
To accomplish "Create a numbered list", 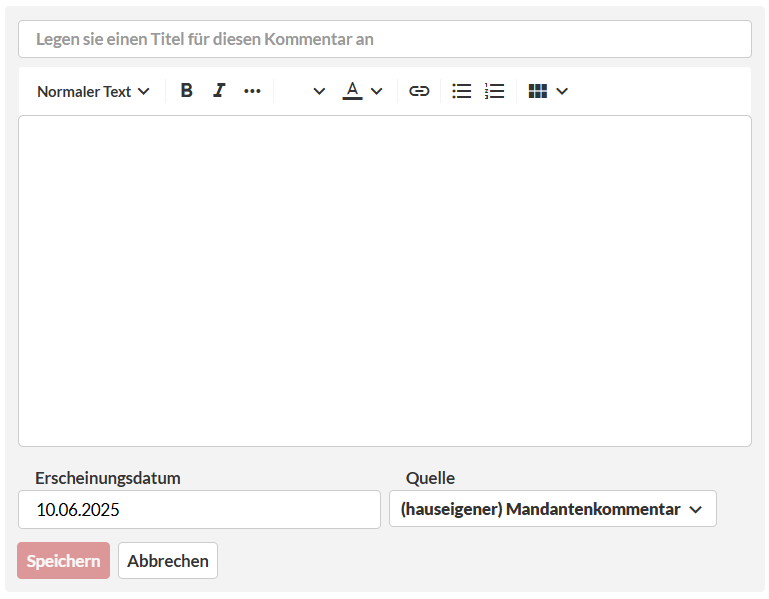I will 494,91.
